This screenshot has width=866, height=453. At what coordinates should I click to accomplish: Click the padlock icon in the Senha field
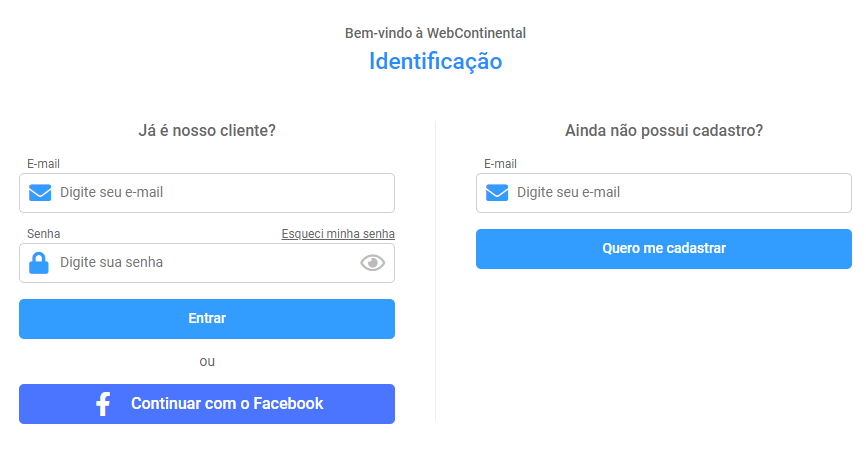[39, 263]
